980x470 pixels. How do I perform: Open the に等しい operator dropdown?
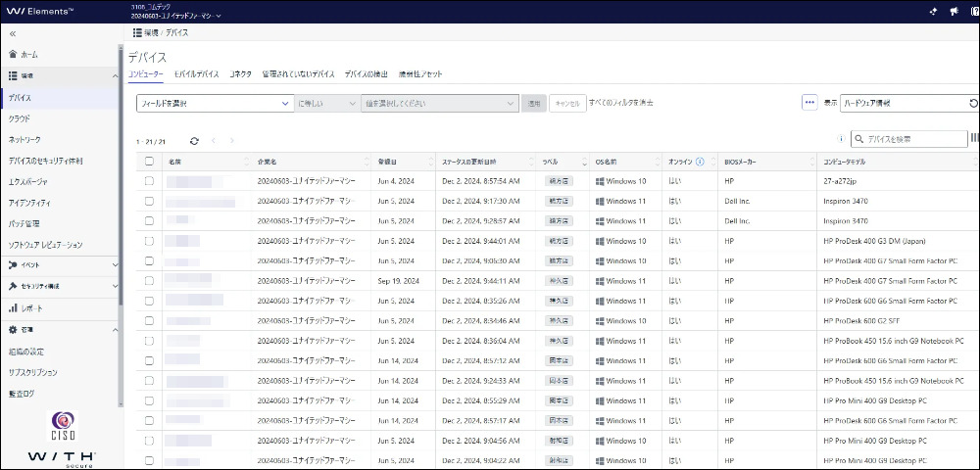[x=327, y=103]
